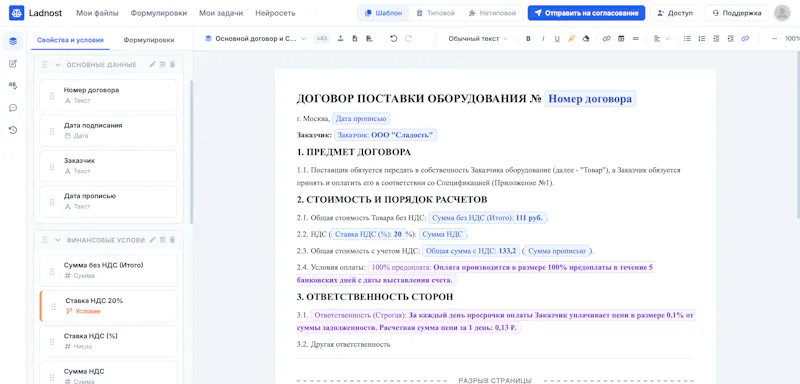Click the 'Ставка НДС (%)' card in left panel
The width and height of the screenshot is (800, 384).
108,341
